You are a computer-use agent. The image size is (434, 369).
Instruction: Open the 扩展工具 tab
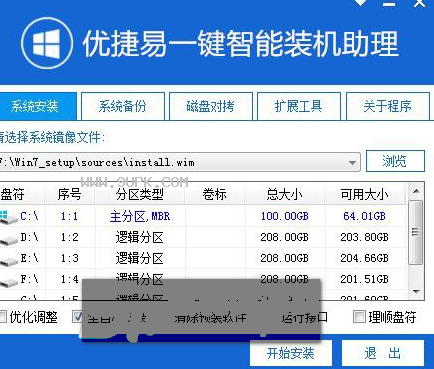coord(299,106)
